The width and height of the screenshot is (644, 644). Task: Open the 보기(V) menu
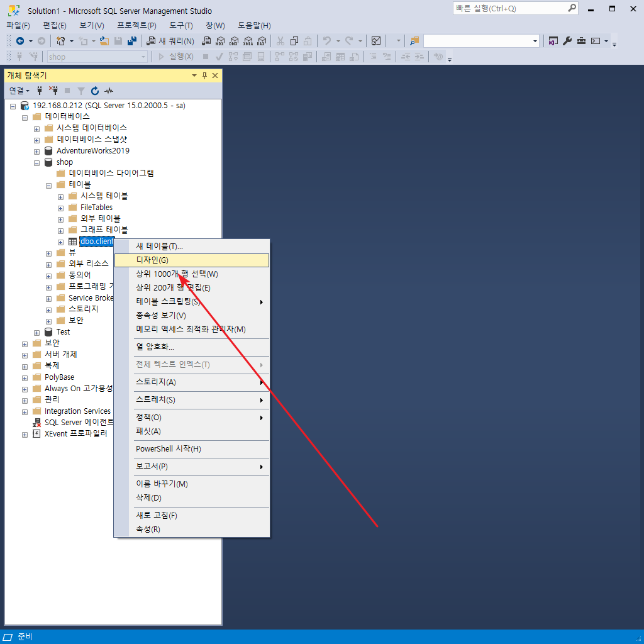[92, 25]
